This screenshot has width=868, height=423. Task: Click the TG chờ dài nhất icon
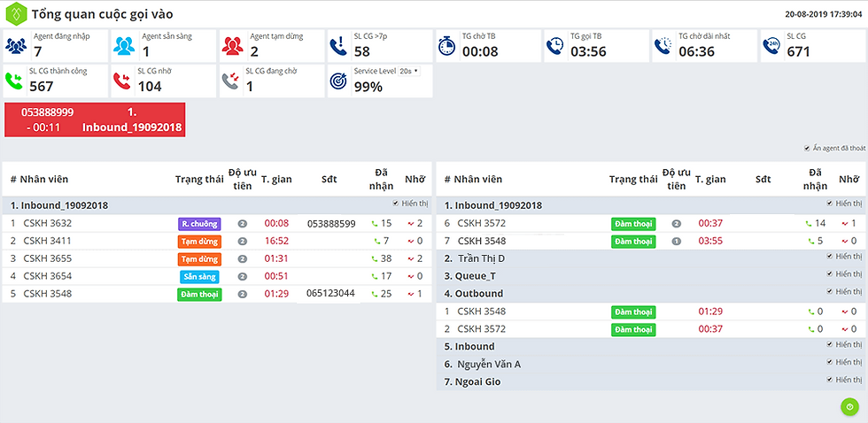point(663,46)
